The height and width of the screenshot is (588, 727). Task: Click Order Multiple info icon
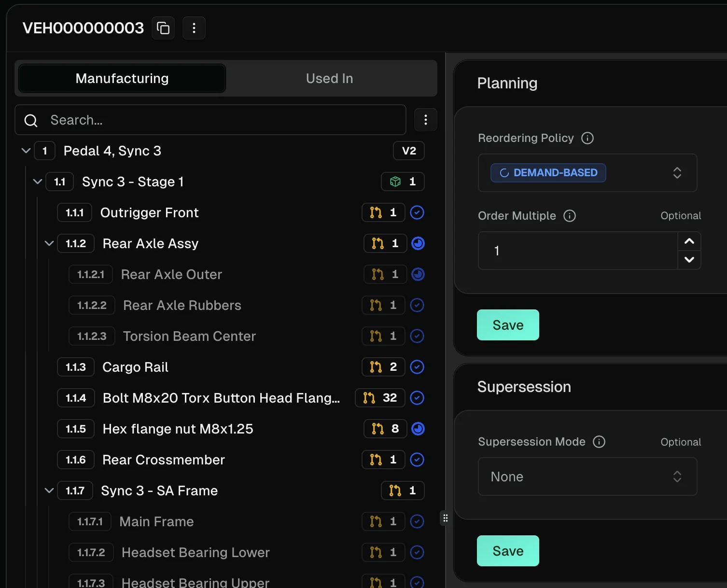point(570,216)
